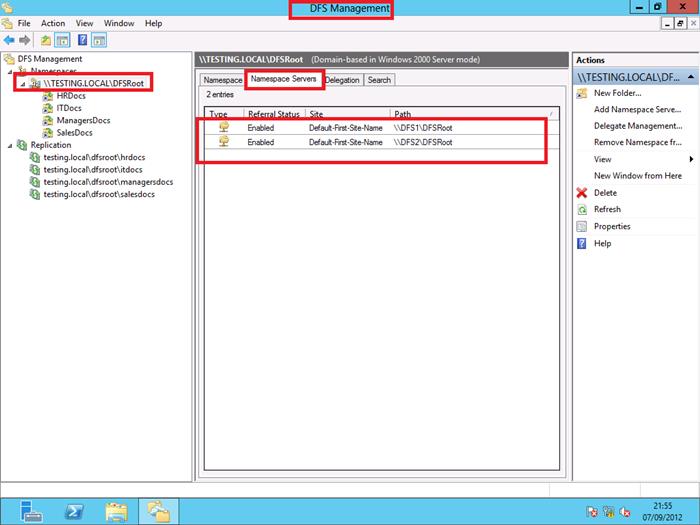Click the SalesDocs folder icon
Image resolution: width=700 pixels, height=525 pixels.
pos(48,133)
